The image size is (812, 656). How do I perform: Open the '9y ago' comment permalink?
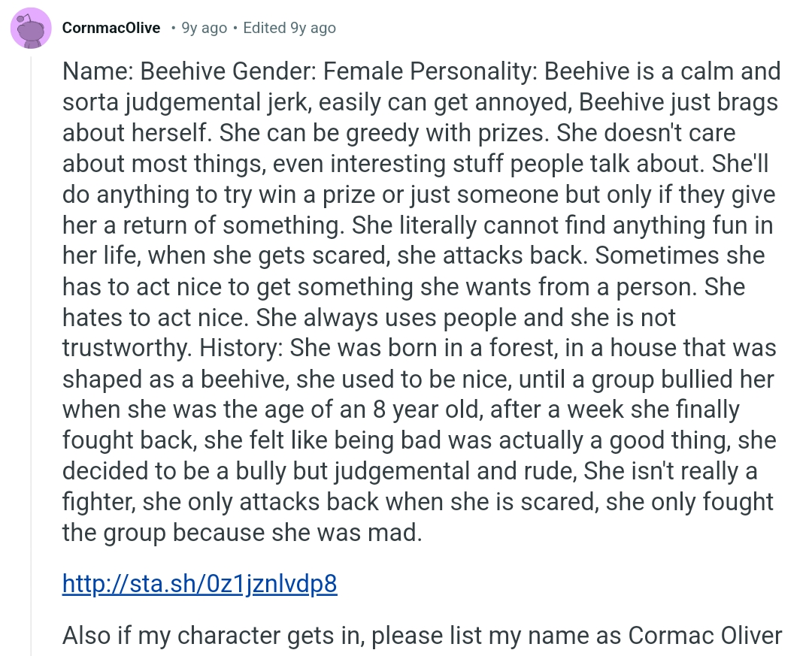coord(204,28)
